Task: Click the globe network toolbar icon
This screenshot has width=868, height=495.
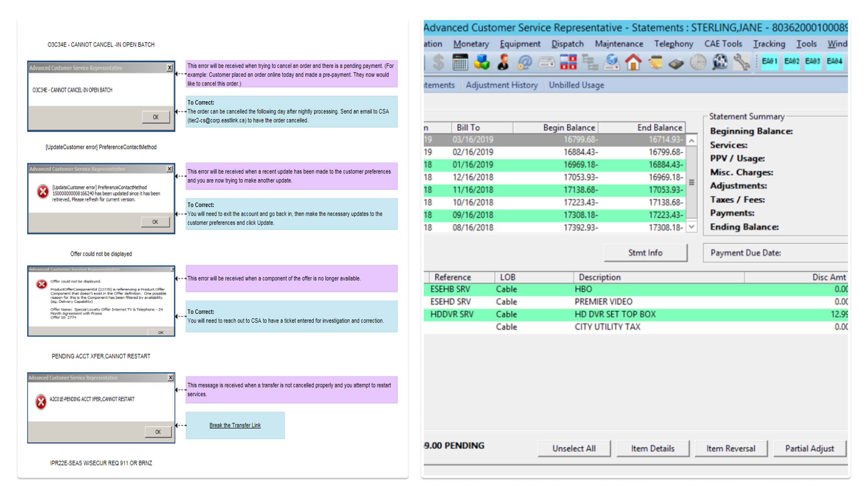Action: click(x=612, y=62)
